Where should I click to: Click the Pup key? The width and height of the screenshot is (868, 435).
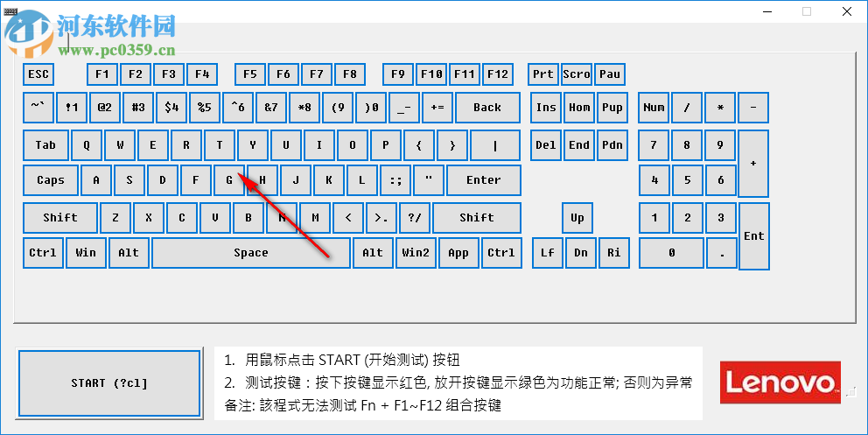(x=612, y=108)
